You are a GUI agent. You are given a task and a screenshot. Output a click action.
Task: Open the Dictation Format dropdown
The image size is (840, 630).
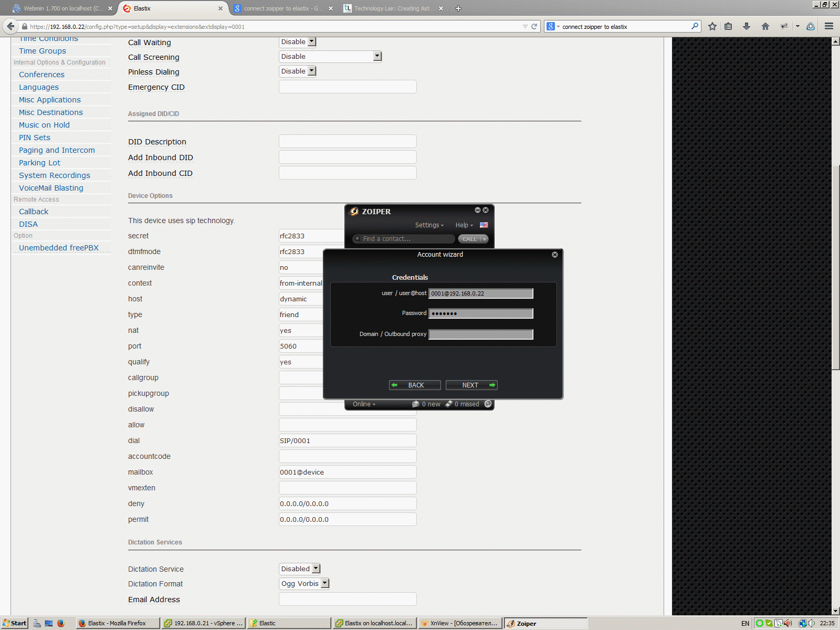[304, 583]
